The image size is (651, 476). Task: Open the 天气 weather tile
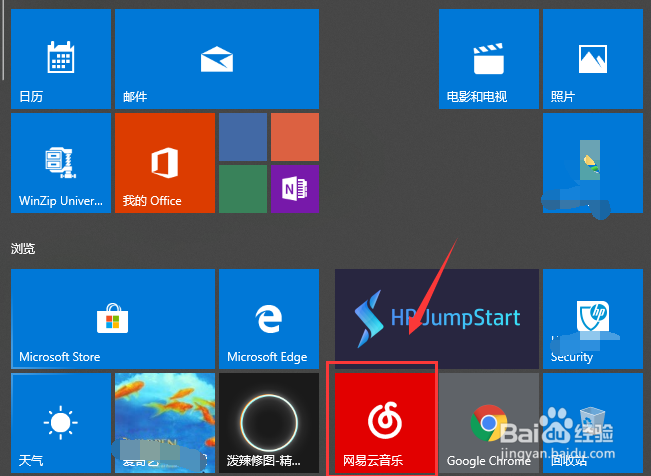point(61,423)
